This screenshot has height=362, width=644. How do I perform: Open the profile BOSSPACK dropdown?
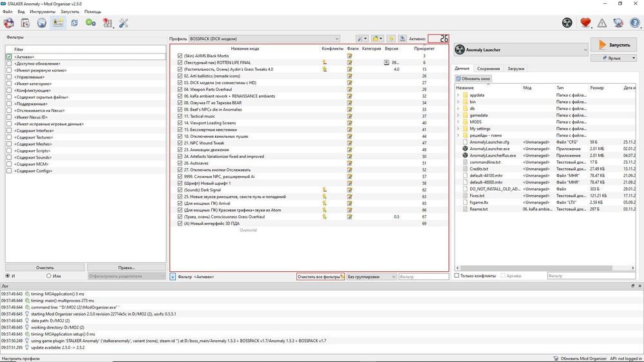(264, 39)
